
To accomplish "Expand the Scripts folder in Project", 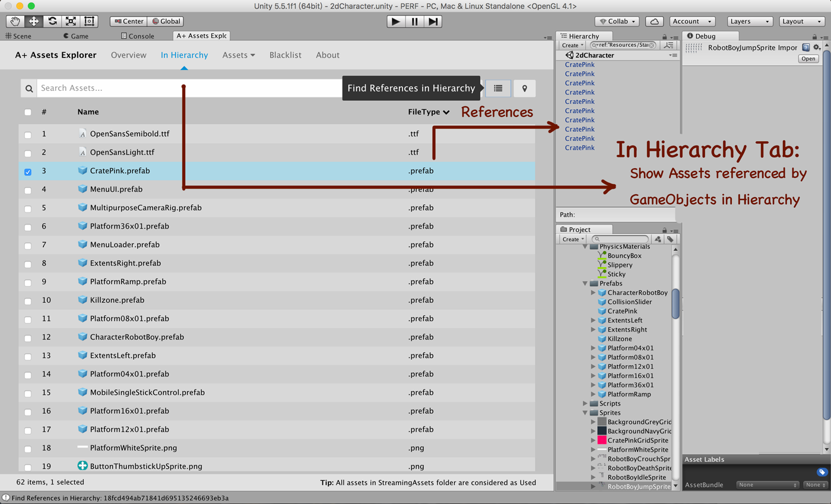I will pos(585,404).
